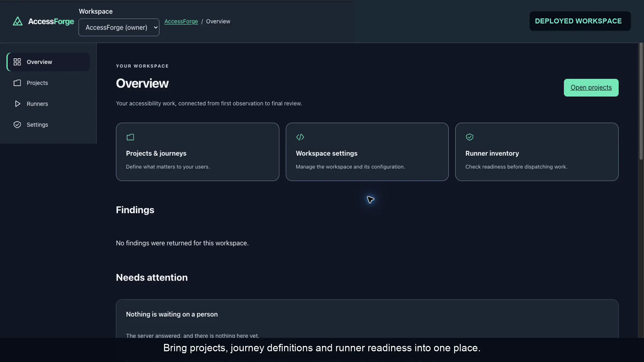The height and width of the screenshot is (362, 644).
Task: Click the 'YOUR WORKSPACE' label
Action: coord(142,66)
